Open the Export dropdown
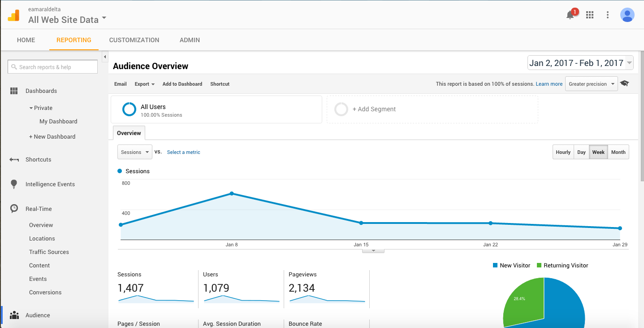The height and width of the screenshot is (328, 644). tap(144, 84)
